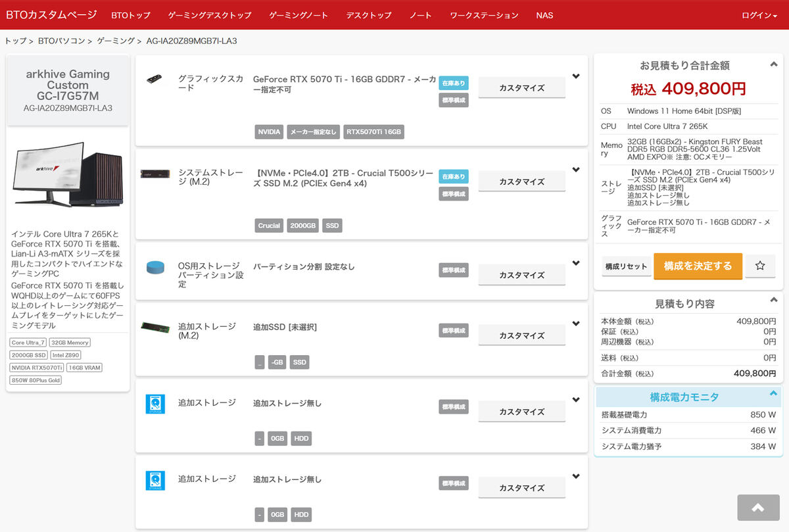Image resolution: width=789 pixels, height=532 pixels.
Task: Click the scroll-to-top arrow button
Action: pos(758,508)
